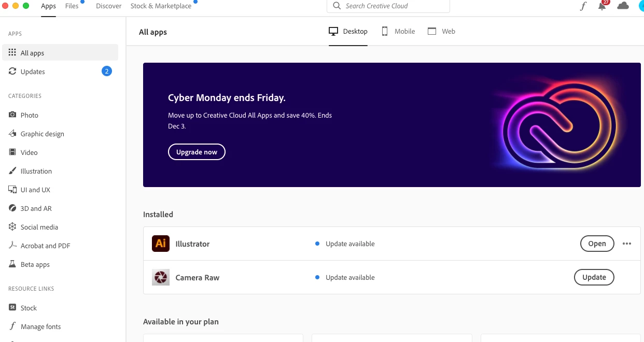This screenshot has height=342, width=644.
Task: Click Available in your plan heading
Action: [181, 321]
